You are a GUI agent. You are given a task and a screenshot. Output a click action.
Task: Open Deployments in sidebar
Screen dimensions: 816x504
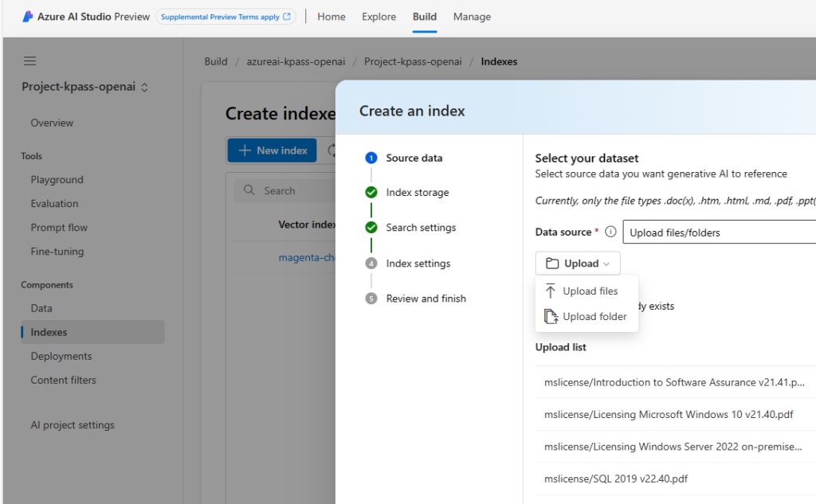(x=61, y=356)
